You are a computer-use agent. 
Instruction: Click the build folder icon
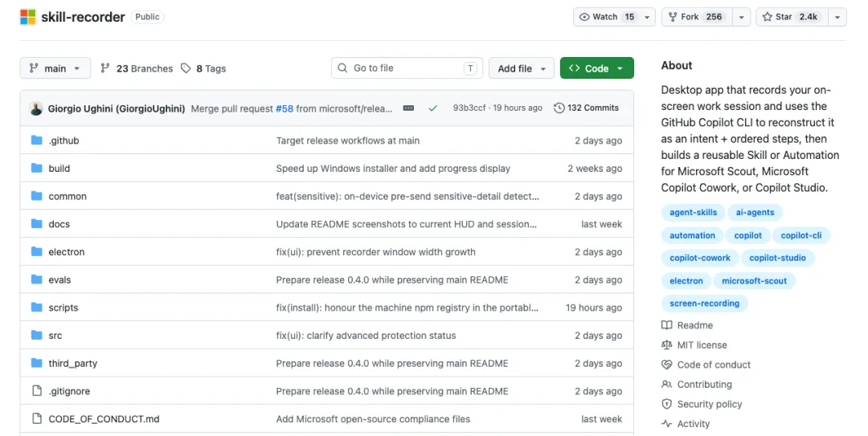tap(36, 168)
